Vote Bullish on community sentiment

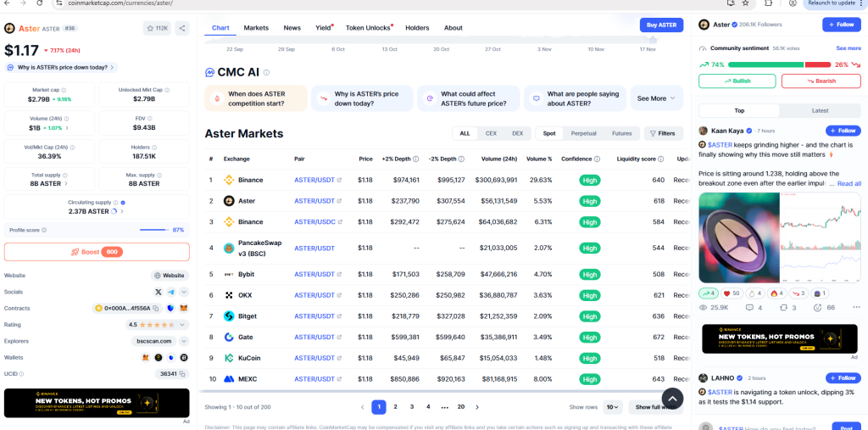click(736, 81)
